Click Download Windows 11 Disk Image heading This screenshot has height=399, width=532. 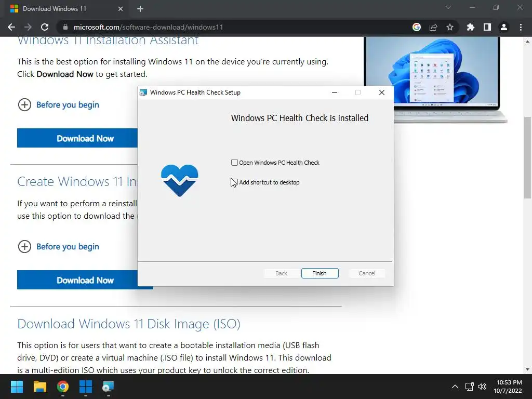click(129, 324)
